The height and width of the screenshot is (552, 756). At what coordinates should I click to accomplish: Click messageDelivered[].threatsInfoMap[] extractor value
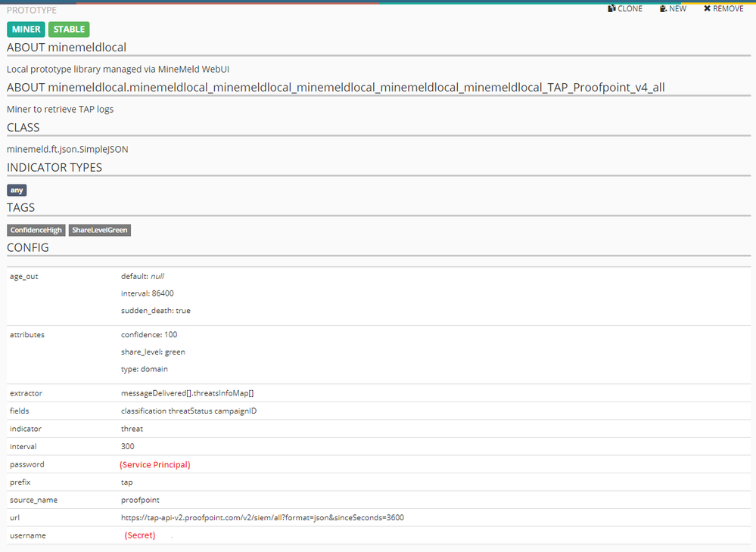(187, 393)
